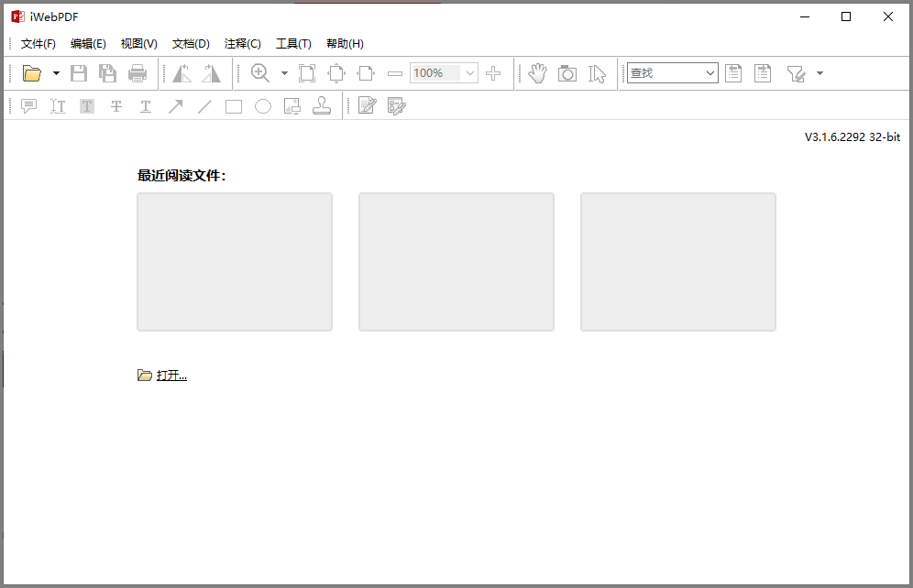Select the Ellipse shape tool
Viewport: 913px width, 588px height.
263,106
